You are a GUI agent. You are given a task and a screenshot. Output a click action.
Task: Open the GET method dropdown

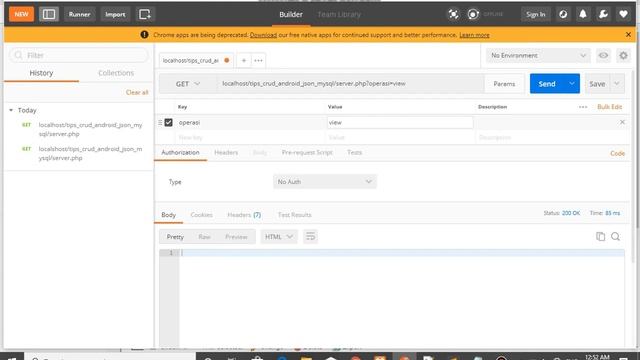coord(188,84)
